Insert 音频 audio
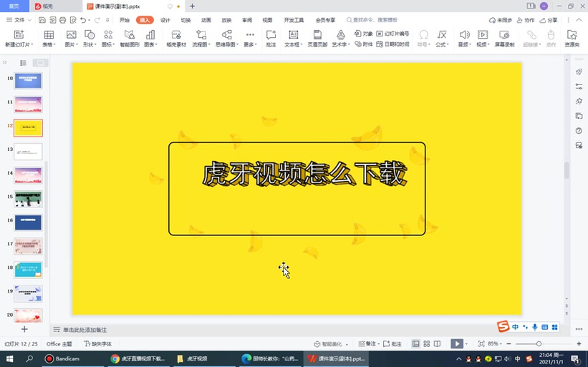Image resolution: width=588 pixels, height=367 pixels. 464,39
